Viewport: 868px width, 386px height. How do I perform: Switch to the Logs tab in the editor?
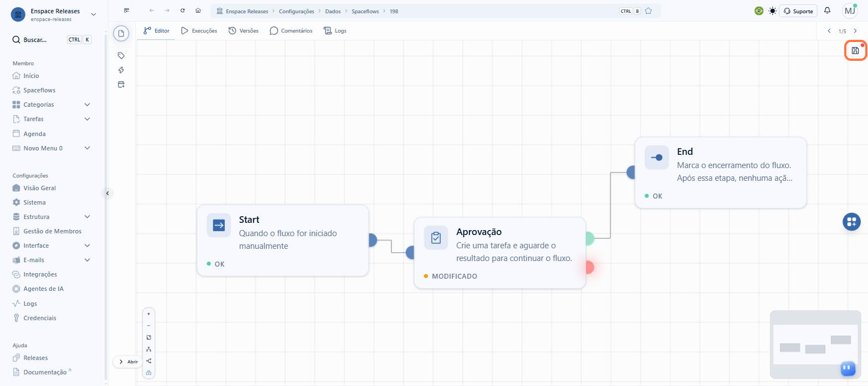(335, 31)
